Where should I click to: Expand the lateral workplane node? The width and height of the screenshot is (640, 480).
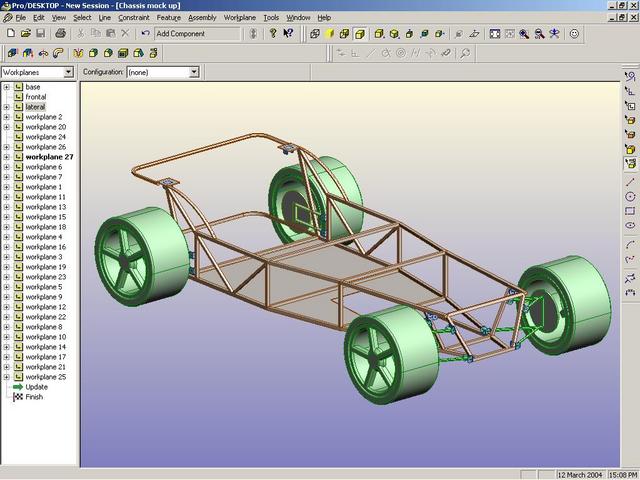point(6,107)
